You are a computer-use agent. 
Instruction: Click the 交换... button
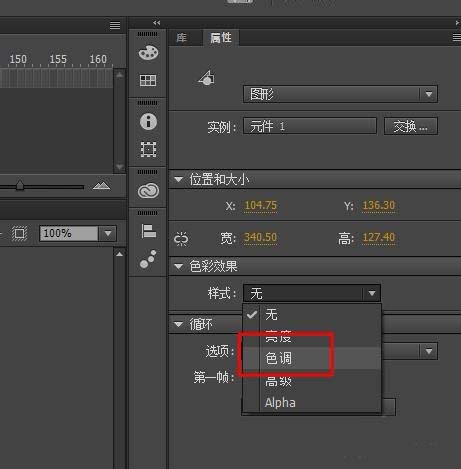click(411, 126)
